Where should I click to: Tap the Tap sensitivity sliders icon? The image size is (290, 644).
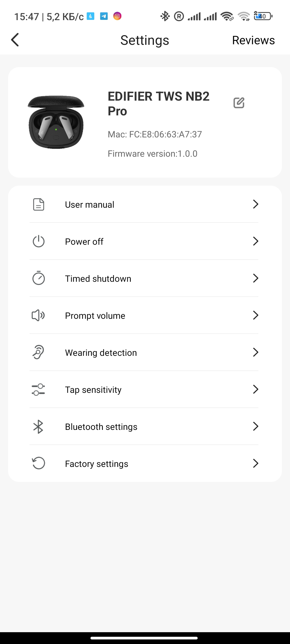tap(38, 389)
